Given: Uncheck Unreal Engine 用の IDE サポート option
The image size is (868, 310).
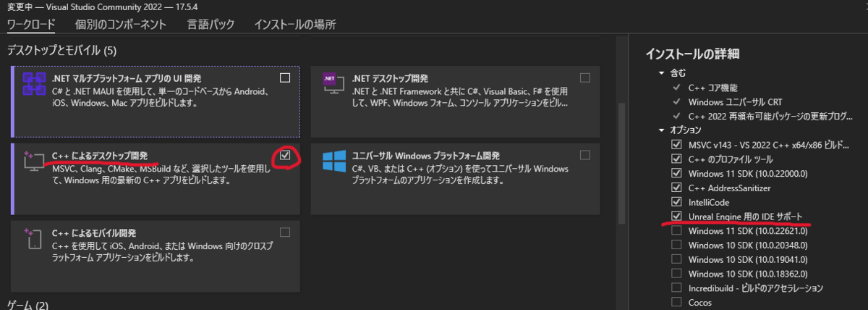Looking at the screenshot, I should (x=676, y=216).
